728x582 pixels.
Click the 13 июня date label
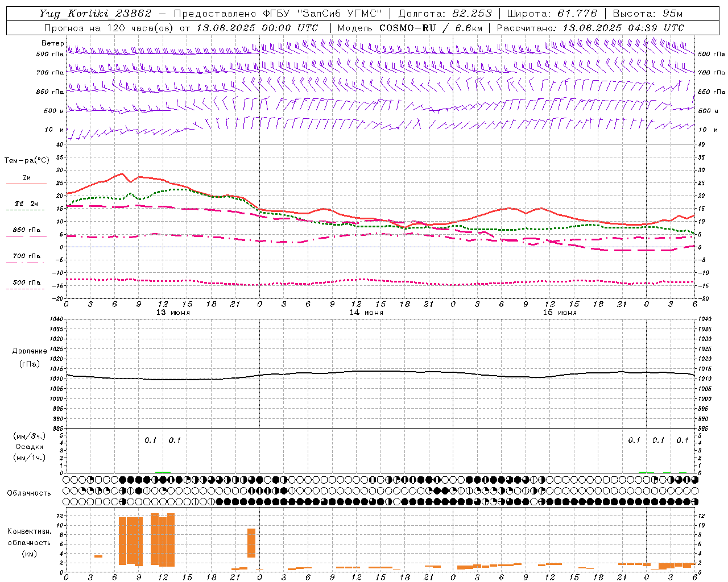coord(173,313)
